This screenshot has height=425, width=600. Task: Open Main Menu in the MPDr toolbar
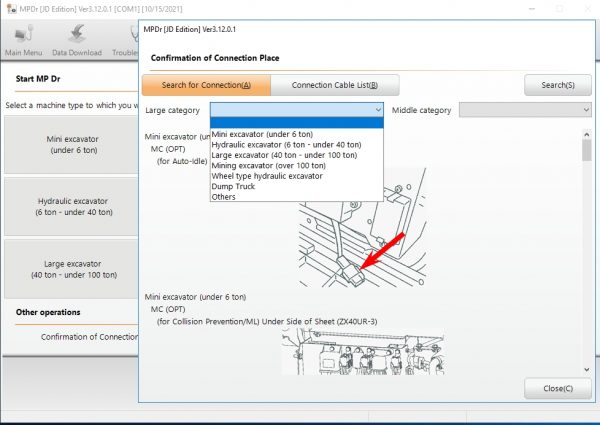coord(23,41)
